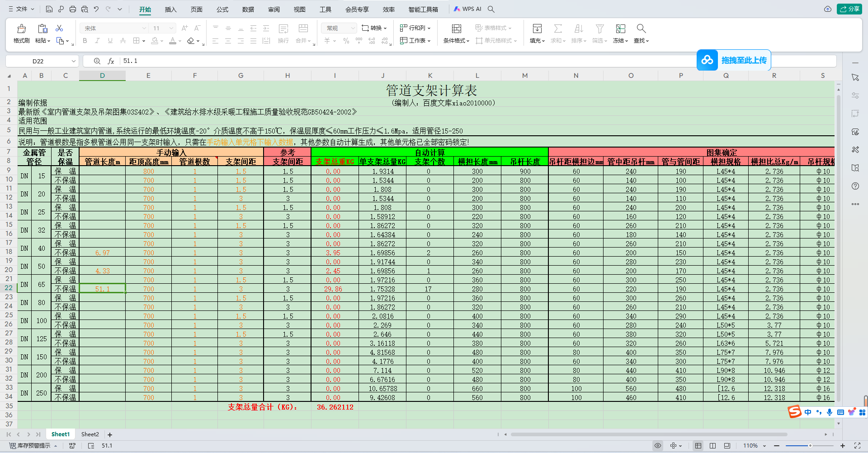Screen dimensions: 868x453
Task: Click the font color A swatch
Action: pos(172,41)
